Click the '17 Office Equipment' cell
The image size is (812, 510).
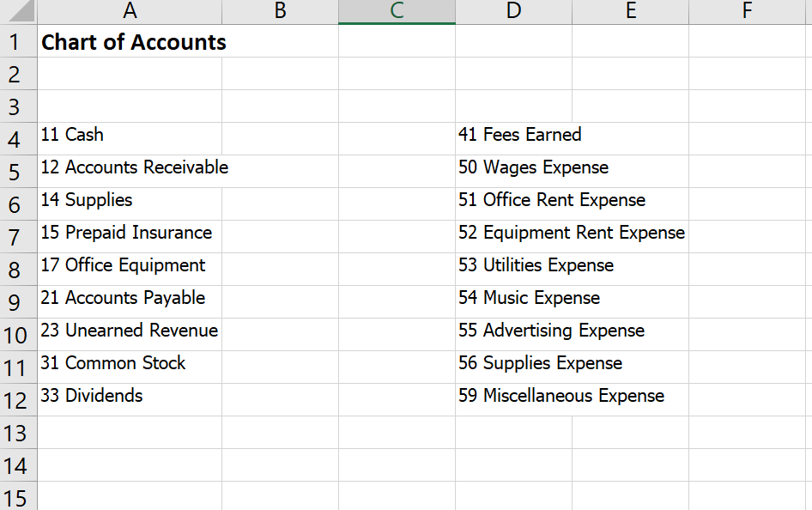pos(130,270)
